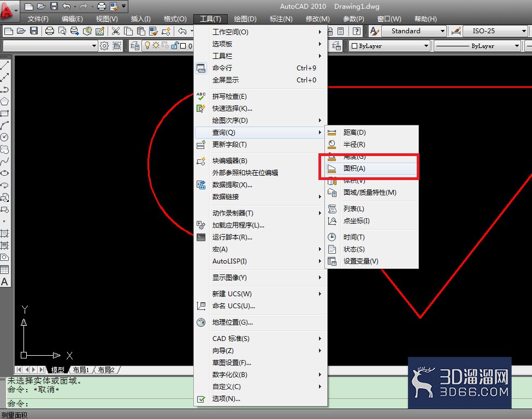
Task: Choose 面域/质量特性(M) menu item
Action: (372, 193)
